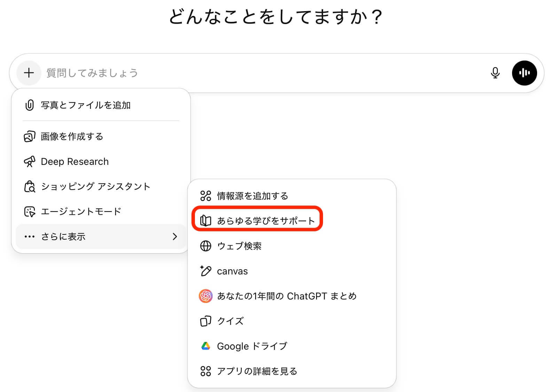Click the paperclip icon for adding files
This screenshot has height=392, width=550.
30,105
